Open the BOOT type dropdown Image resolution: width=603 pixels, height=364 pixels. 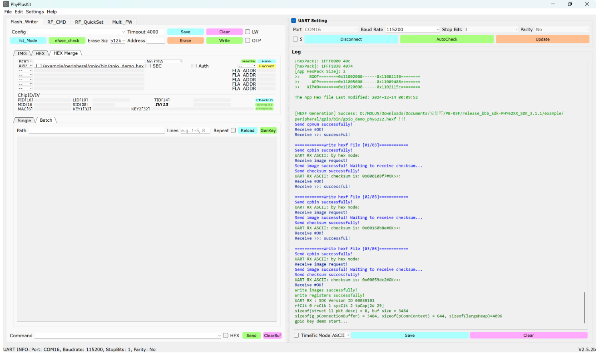click(25, 61)
